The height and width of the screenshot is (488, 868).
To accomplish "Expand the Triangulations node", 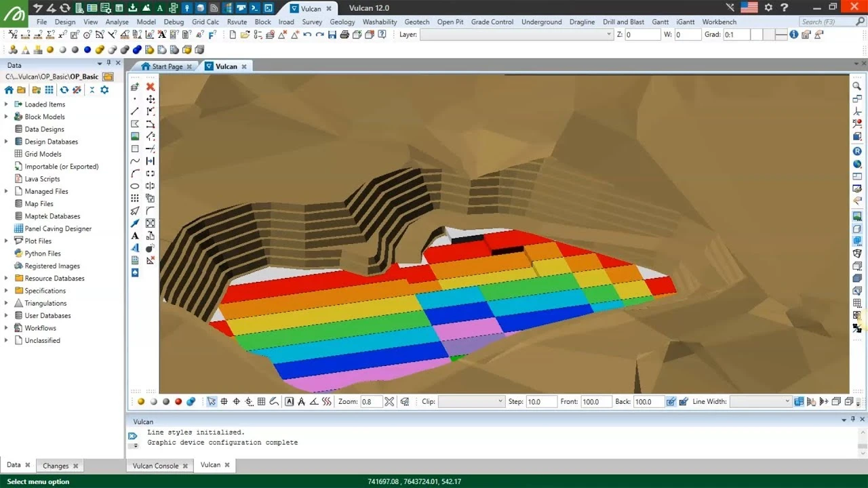I will point(7,303).
